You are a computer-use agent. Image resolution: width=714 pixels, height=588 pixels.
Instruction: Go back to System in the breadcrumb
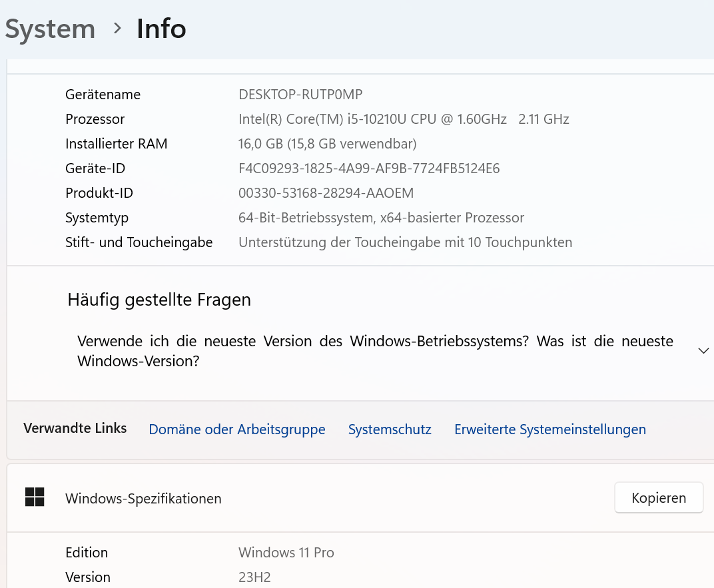[x=50, y=29]
